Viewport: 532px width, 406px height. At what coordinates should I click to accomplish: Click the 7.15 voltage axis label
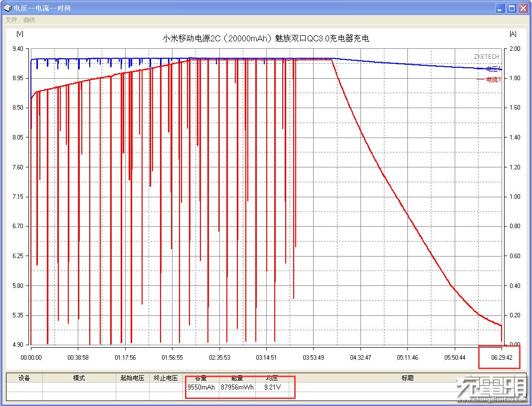tap(18, 197)
